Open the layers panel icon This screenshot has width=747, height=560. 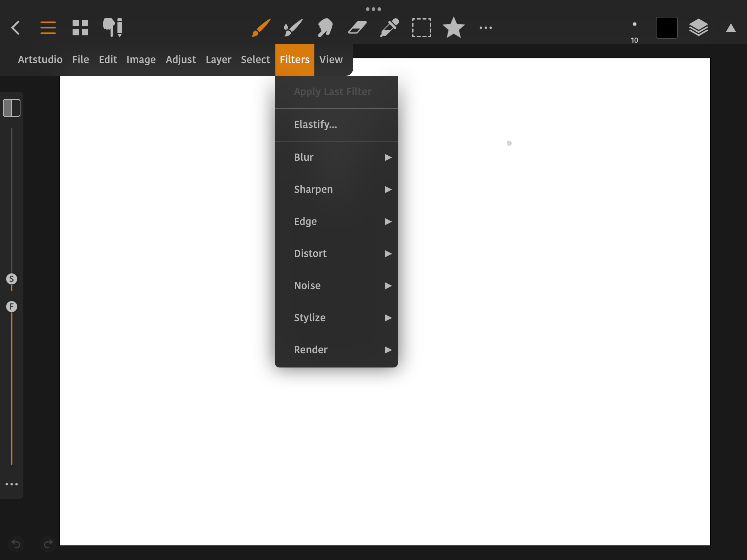coord(698,28)
